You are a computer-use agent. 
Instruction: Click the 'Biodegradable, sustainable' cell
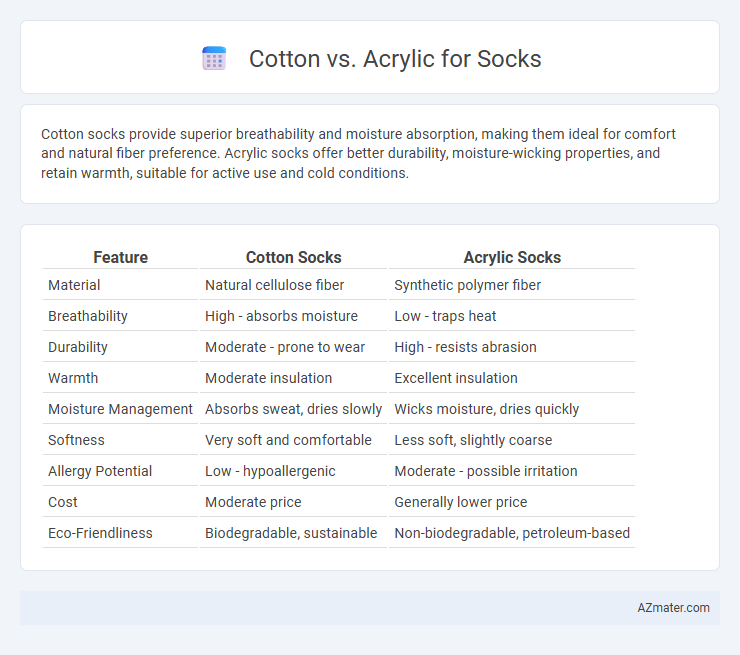(x=291, y=533)
